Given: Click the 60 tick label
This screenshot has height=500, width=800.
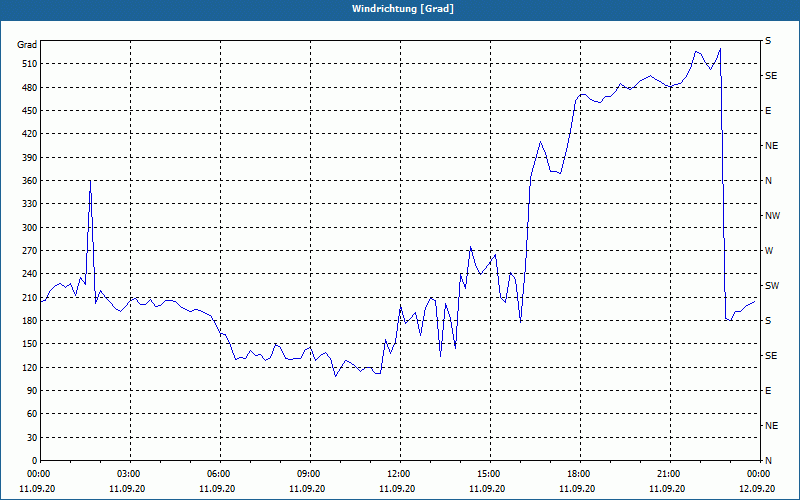Looking at the screenshot, I should coord(32,414).
